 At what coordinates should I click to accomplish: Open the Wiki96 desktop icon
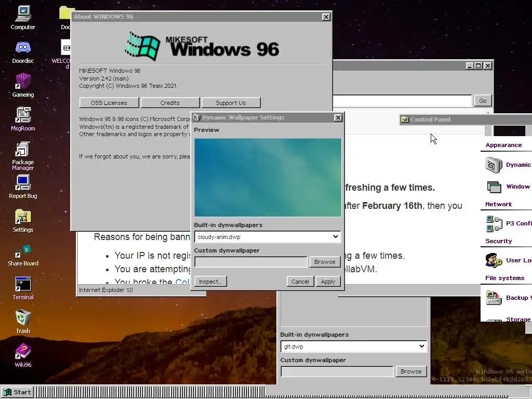23,355
